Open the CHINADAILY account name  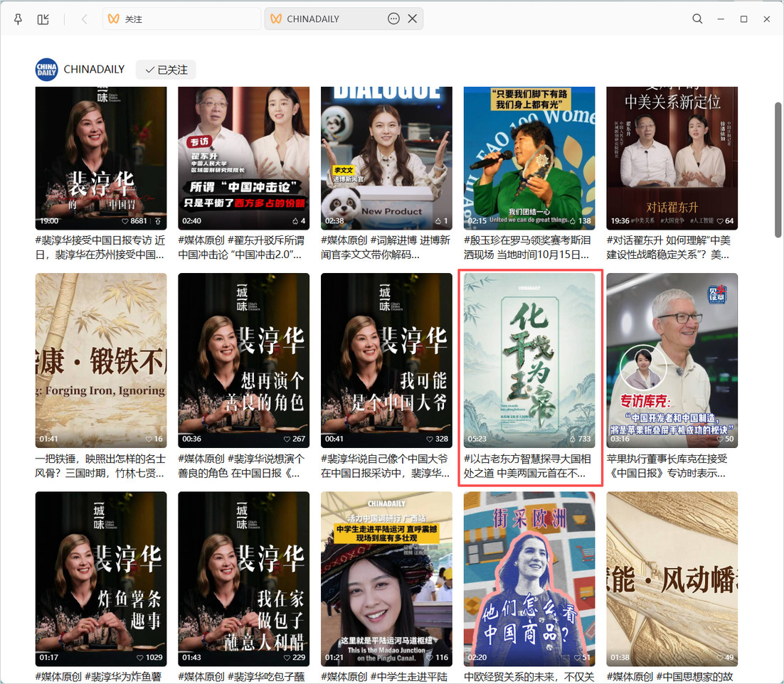[94, 70]
